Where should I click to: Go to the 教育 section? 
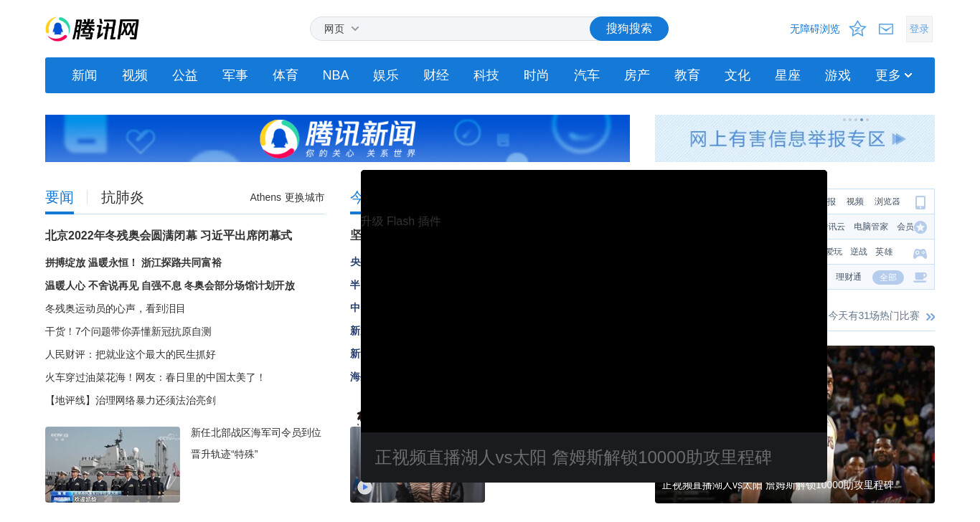687,75
